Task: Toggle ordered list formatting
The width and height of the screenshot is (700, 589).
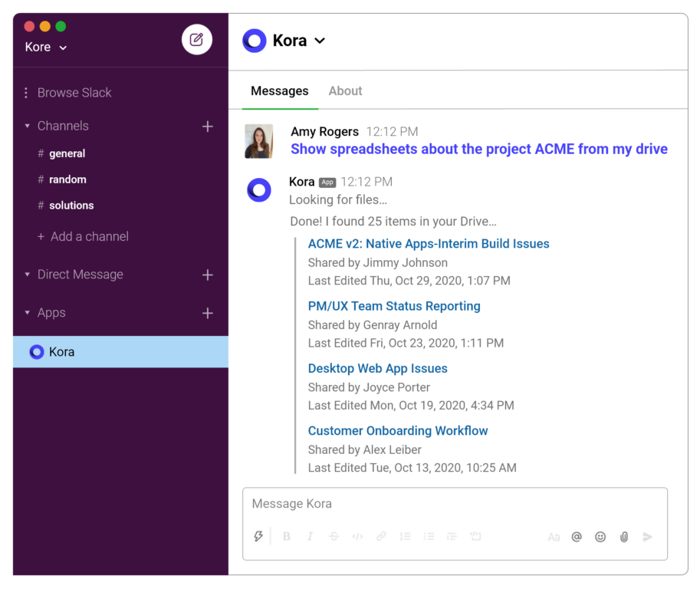Action: [405, 536]
